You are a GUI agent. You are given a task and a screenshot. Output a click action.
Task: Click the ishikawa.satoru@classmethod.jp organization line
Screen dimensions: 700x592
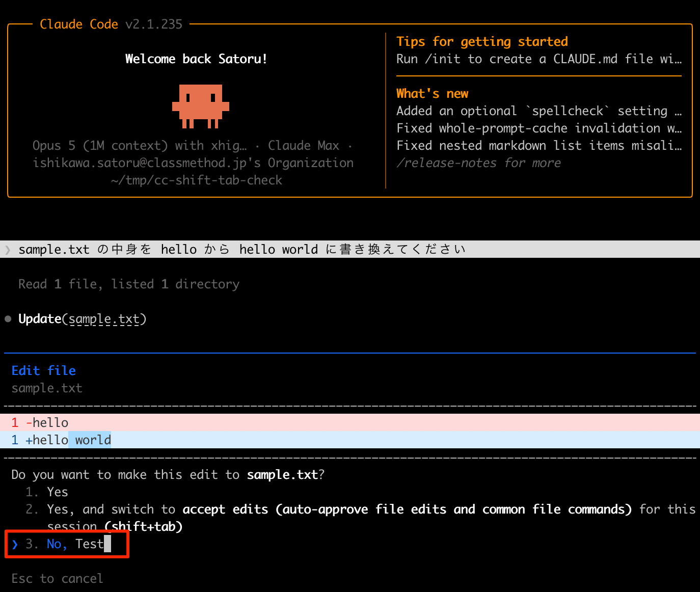[x=193, y=163]
